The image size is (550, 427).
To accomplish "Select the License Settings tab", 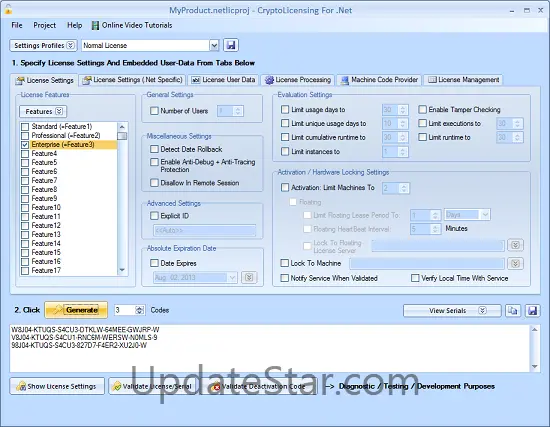I will [x=45, y=80].
